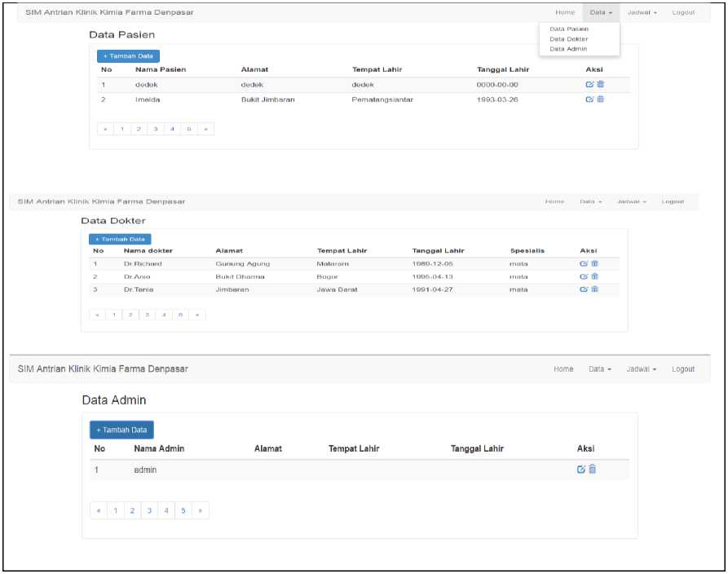Delete the admin record row
Viewport: 728px width, 574px height.
[593, 469]
